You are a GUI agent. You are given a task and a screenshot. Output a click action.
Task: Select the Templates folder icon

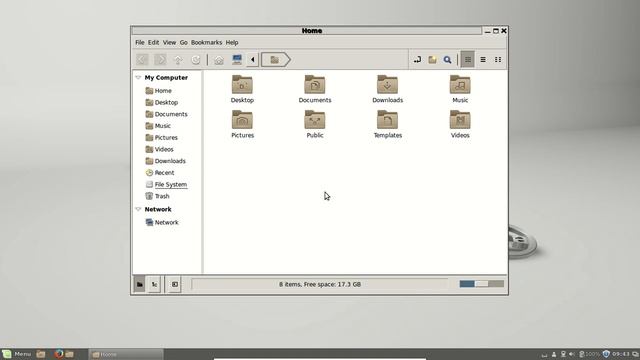click(387, 120)
